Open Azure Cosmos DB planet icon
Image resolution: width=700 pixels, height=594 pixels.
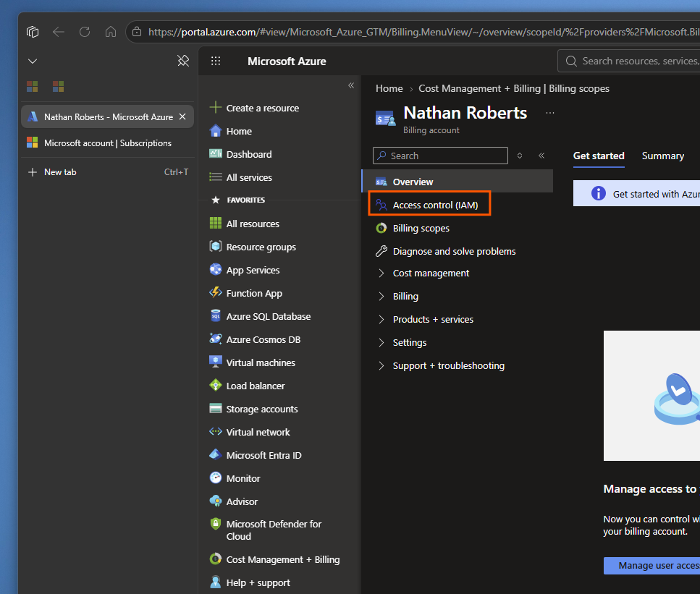coord(216,339)
